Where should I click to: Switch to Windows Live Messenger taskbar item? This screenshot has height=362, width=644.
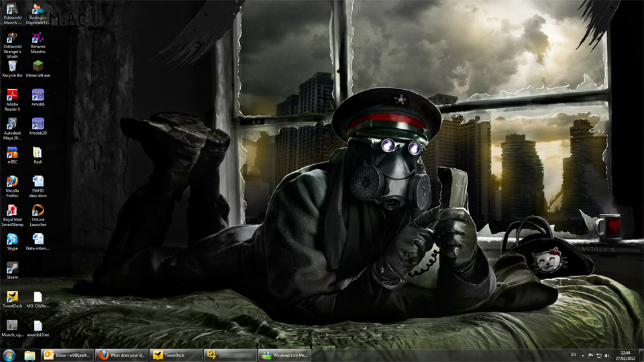[284, 355]
